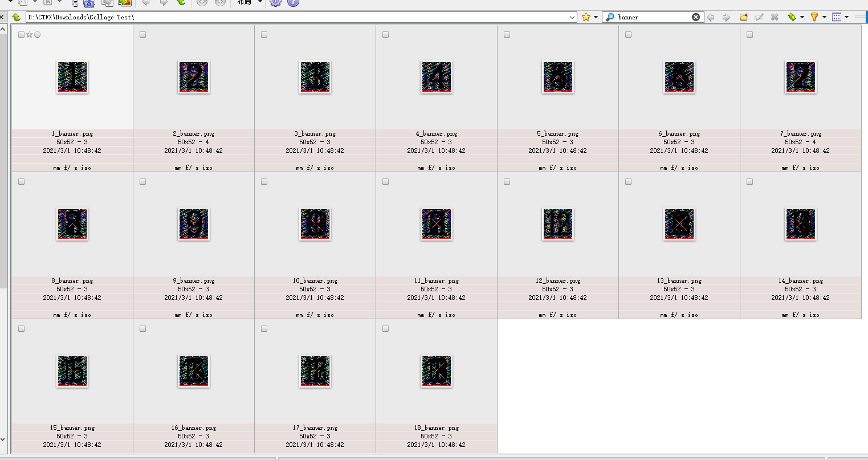Select the 18_banner.png thumbnail image
Image resolution: width=868 pixels, height=460 pixels.
(437, 371)
